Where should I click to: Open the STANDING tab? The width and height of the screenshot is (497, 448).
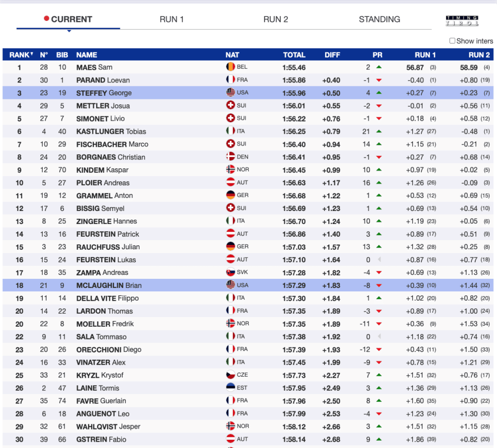click(x=380, y=19)
